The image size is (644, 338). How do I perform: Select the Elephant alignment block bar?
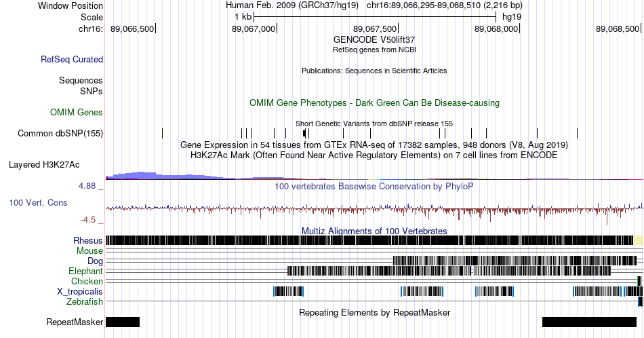tap(449, 271)
